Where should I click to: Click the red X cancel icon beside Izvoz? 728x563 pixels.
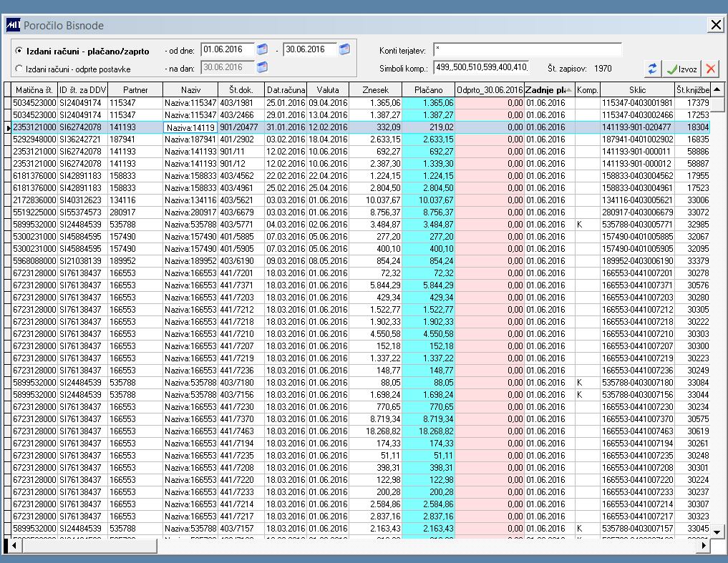[710, 69]
